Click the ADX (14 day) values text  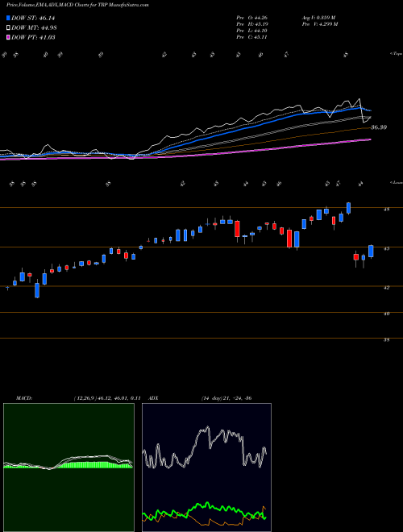[x=226, y=398]
